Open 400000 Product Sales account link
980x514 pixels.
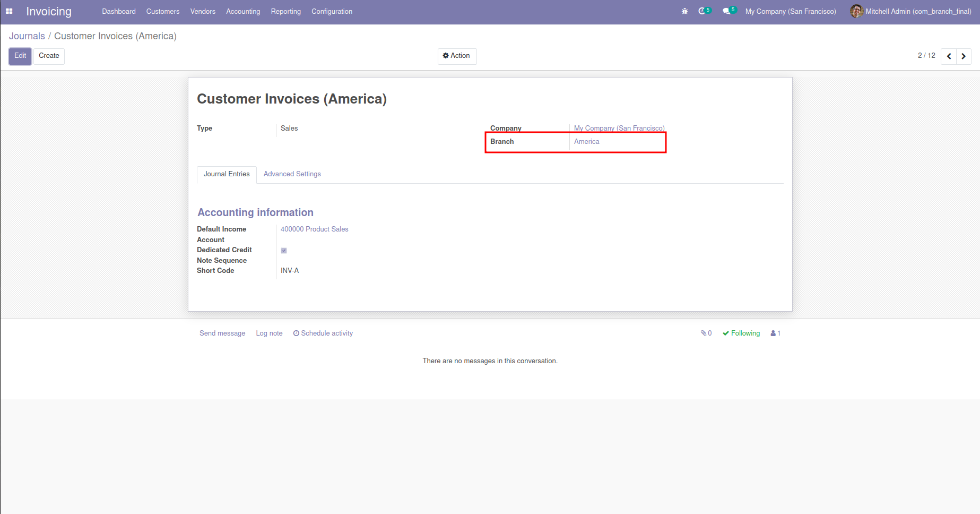click(314, 229)
